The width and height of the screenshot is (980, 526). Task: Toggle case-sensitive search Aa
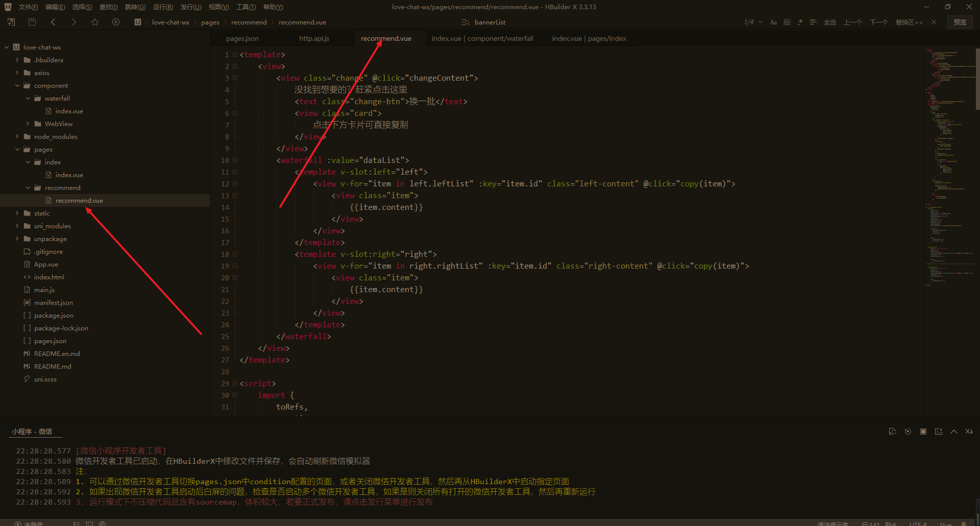(x=773, y=22)
